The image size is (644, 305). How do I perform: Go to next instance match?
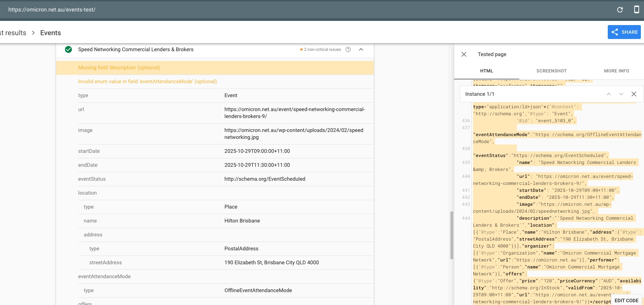[x=621, y=94]
